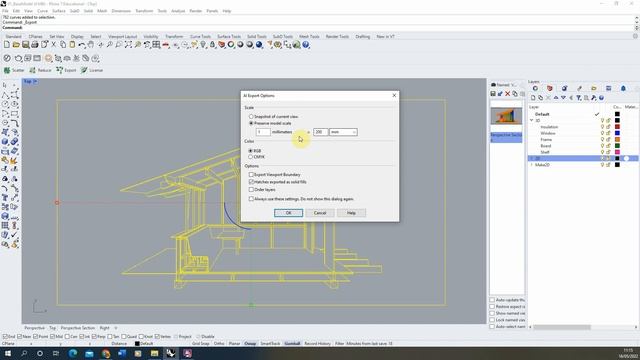Toggle Insulation layer visibility bulb
The height and width of the screenshot is (360, 640).
(602, 127)
